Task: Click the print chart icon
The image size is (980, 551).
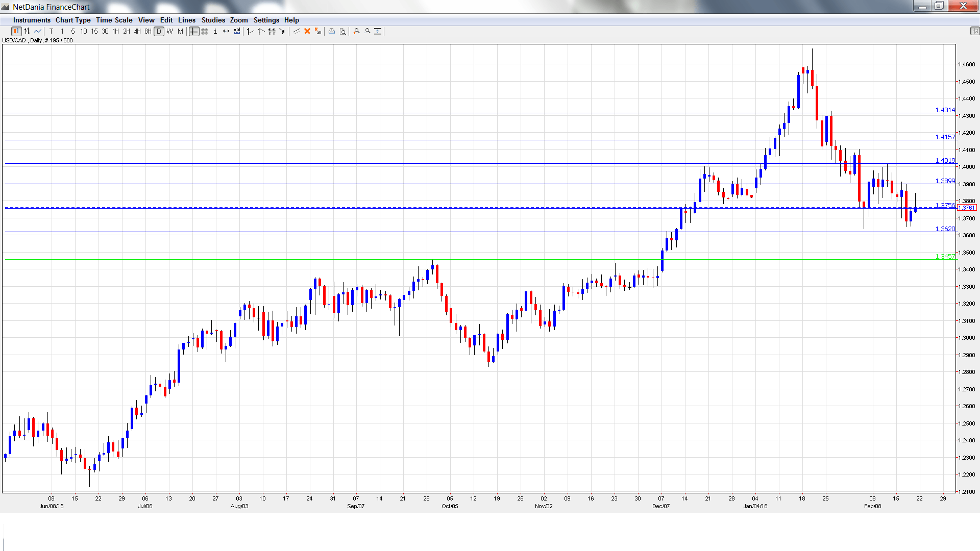Action: coord(332,32)
